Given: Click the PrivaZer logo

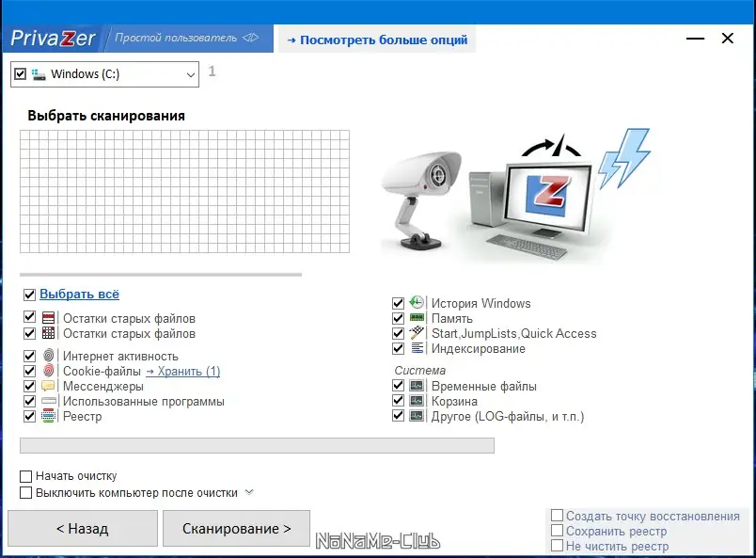Looking at the screenshot, I should [53, 39].
